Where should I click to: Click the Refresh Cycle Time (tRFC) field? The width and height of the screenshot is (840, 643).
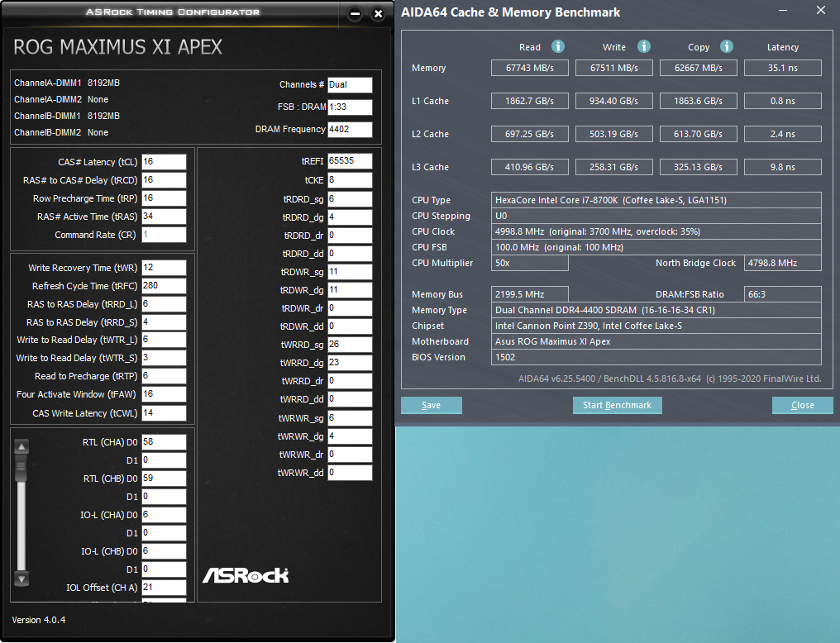point(164,286)
